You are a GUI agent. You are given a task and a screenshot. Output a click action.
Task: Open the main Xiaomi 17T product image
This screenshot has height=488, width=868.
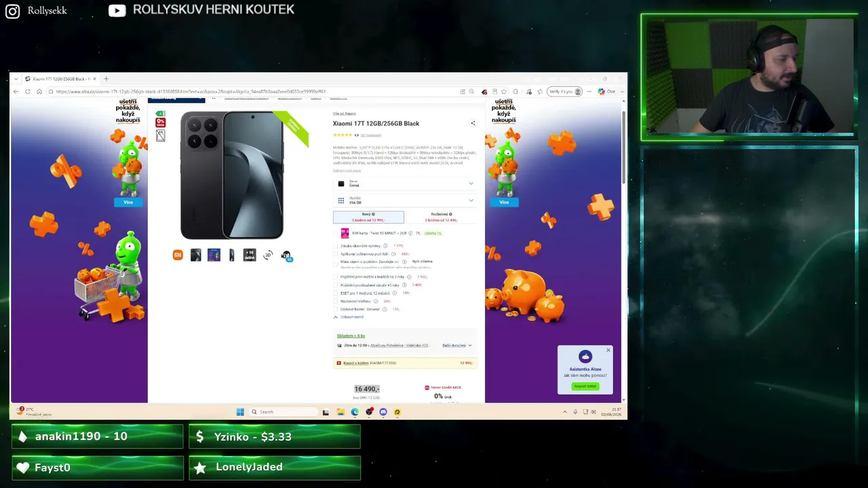(x=232, y=175)
